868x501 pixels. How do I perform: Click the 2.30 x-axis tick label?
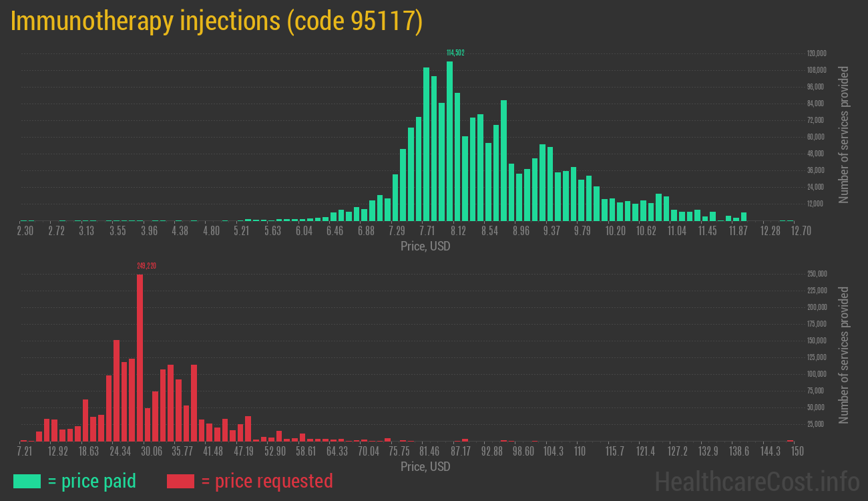click(x=25, y=231)
